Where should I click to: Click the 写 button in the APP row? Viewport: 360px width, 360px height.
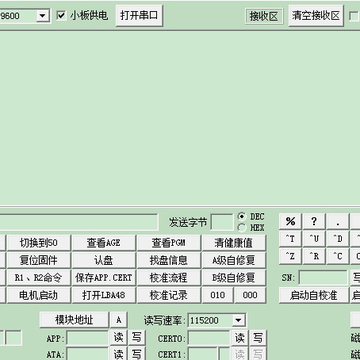[136, 338]
